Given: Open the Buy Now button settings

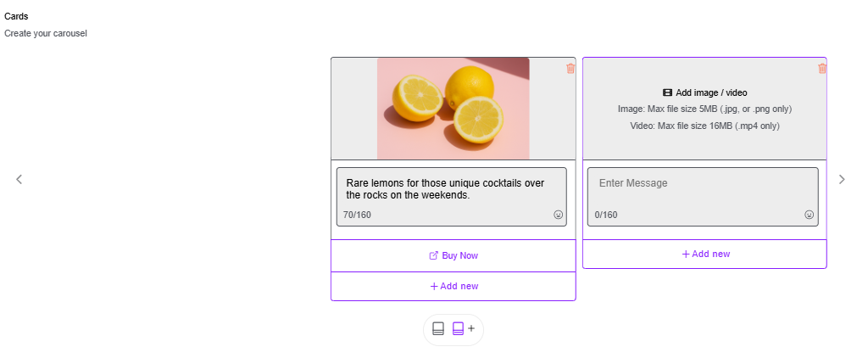Looking at the screenshot, I should coord(453,255).
